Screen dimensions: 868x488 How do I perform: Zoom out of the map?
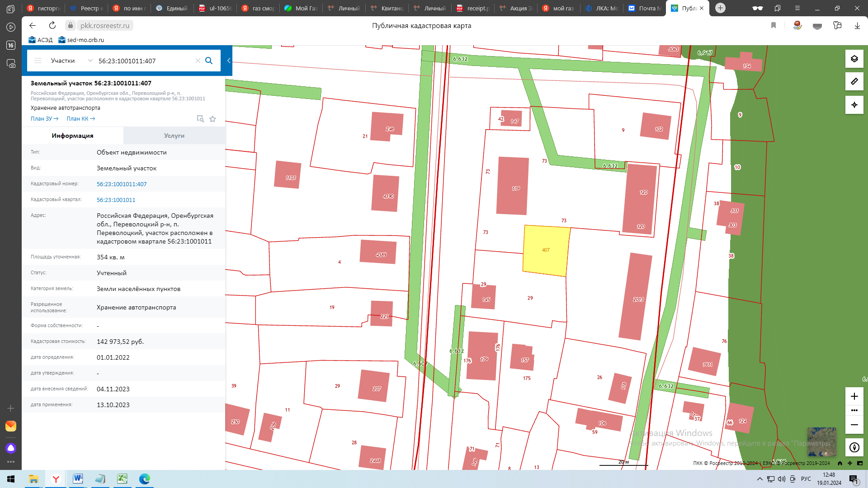click(854, 425)
